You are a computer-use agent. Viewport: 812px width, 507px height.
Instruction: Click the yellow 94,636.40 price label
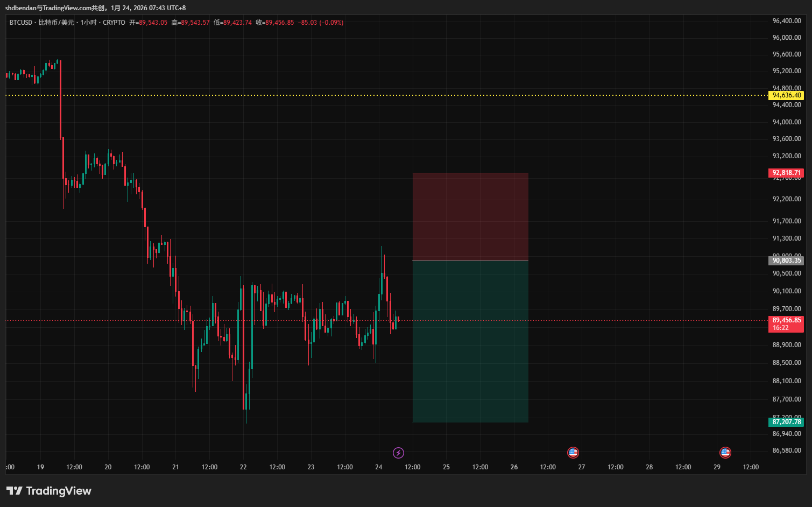(786, 95)
